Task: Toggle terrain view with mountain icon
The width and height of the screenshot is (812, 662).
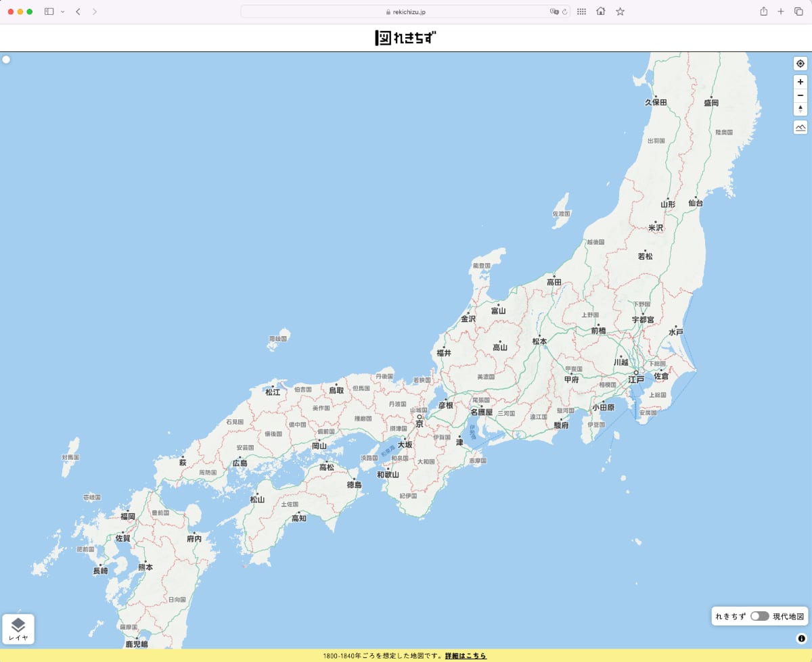Action: 800,127
